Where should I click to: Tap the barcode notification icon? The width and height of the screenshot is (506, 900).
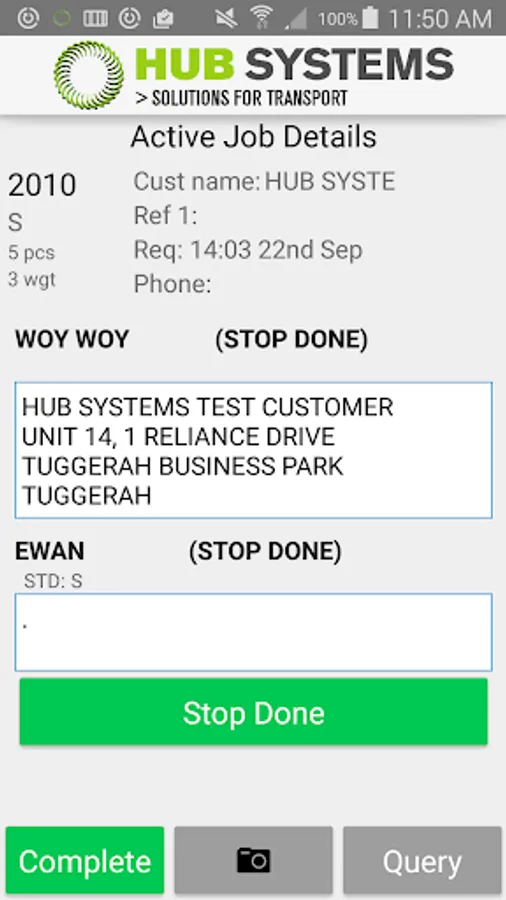pos(95,18)
